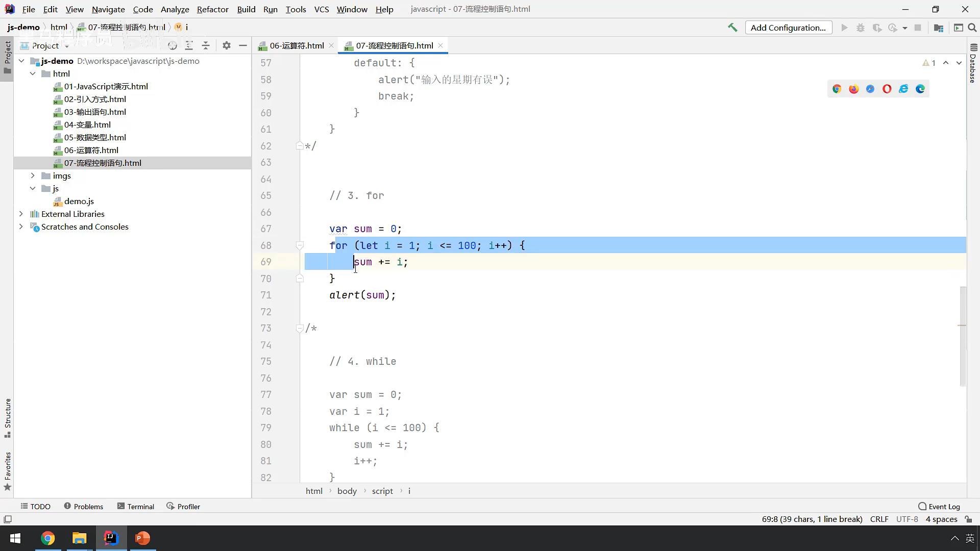Open the Project view dropdown
The height and width of the screenshot is (551, 980).
pyautogui.click(x=67, y=46)
